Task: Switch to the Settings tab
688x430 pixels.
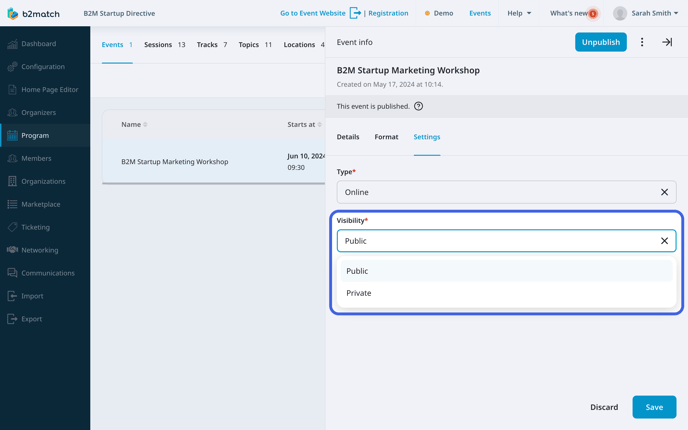Action: click(x=427, y=137)
